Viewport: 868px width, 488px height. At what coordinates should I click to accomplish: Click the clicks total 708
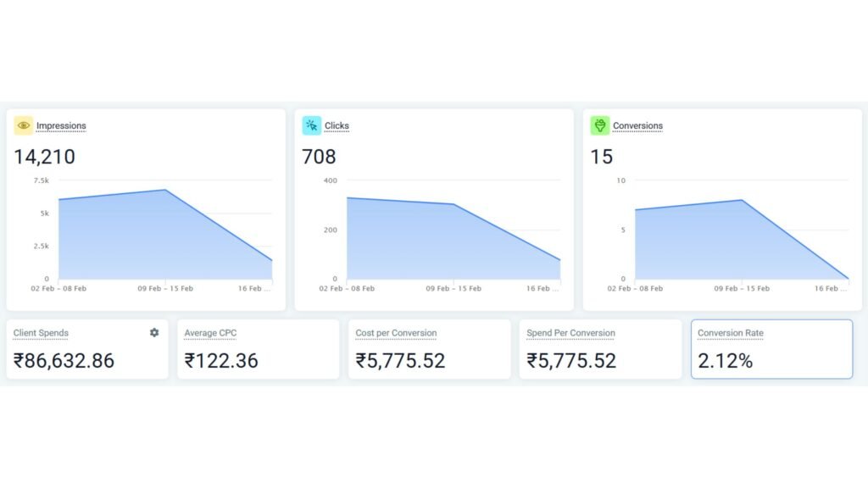318,157
